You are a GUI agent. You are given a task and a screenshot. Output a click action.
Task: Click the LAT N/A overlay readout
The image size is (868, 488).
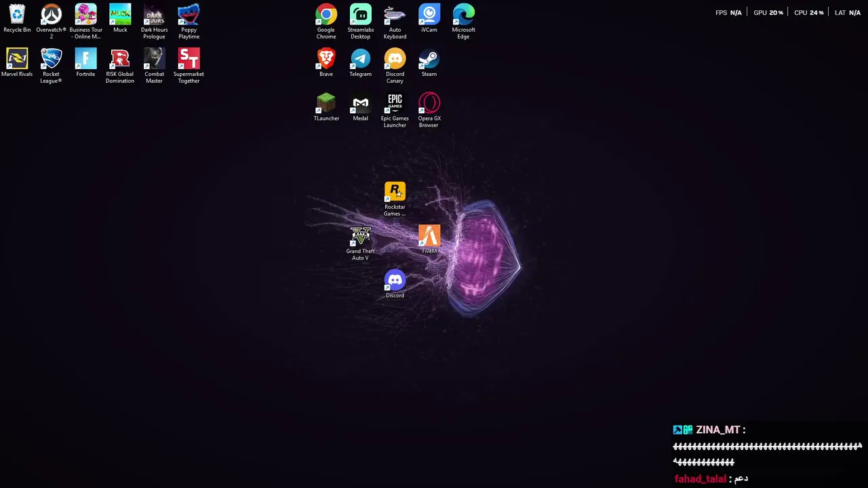(848, 12)
